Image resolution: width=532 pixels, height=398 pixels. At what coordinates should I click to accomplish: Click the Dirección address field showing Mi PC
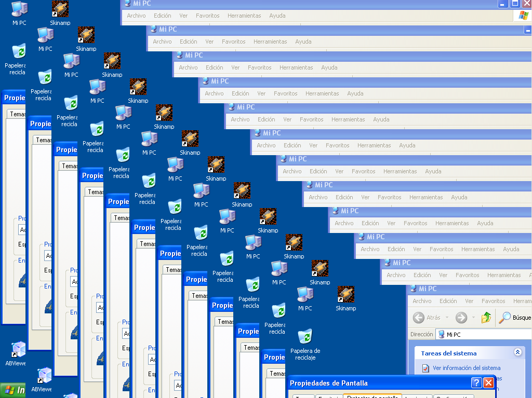484,335
